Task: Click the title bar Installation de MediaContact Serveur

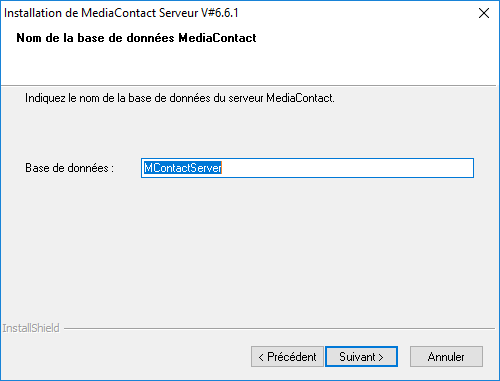Action: click(121, 13)
